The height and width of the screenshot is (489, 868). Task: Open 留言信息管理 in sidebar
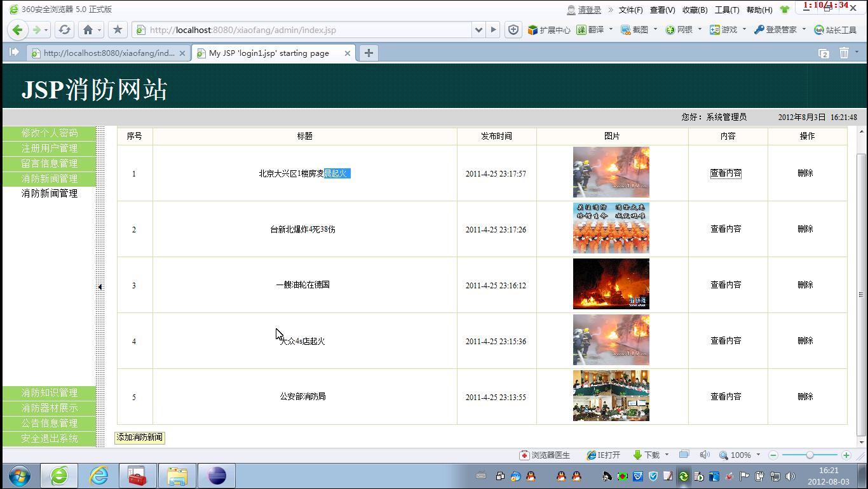coord(50,163)
